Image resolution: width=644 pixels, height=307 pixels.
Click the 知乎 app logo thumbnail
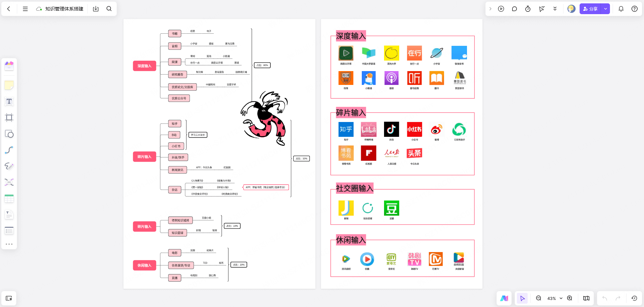tap(346, 129)
